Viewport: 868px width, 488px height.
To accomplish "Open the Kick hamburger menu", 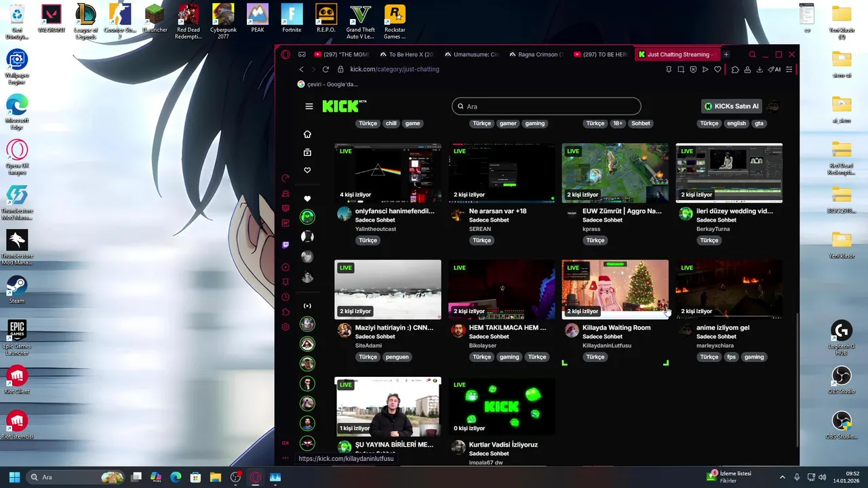I will (309, 106).
